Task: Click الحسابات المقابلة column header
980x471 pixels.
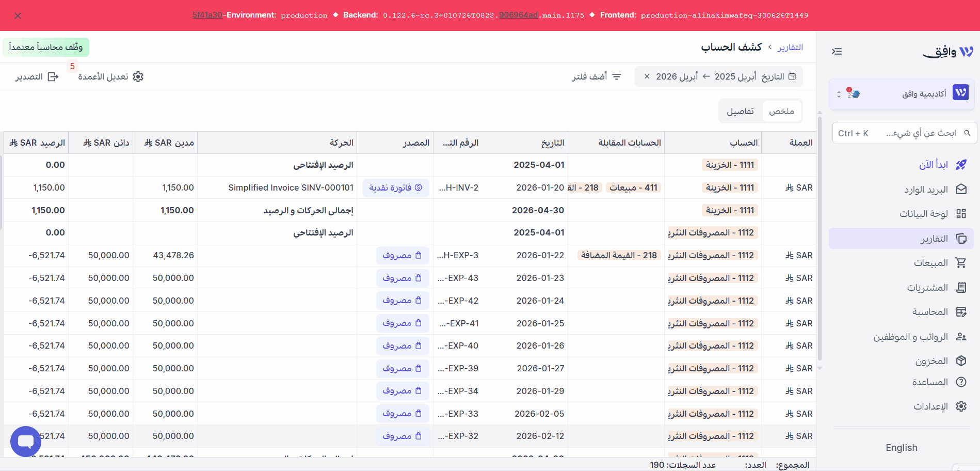Action: tap(616, 143)
